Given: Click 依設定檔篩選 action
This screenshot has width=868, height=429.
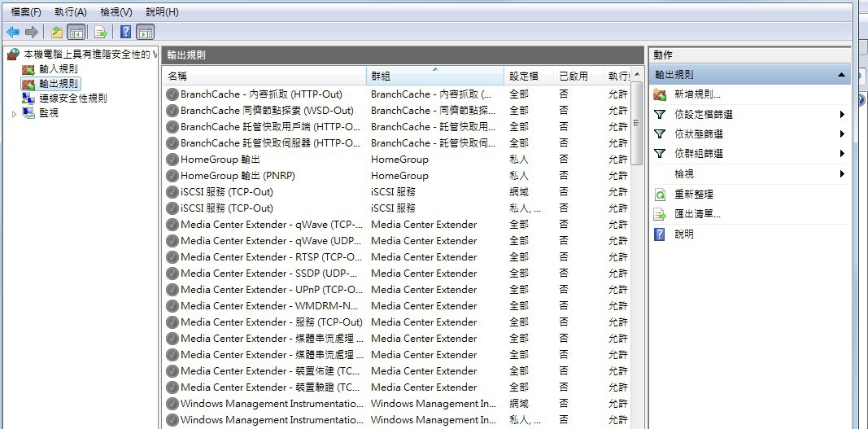Looking at the screenshot, I should click(704, 115).
